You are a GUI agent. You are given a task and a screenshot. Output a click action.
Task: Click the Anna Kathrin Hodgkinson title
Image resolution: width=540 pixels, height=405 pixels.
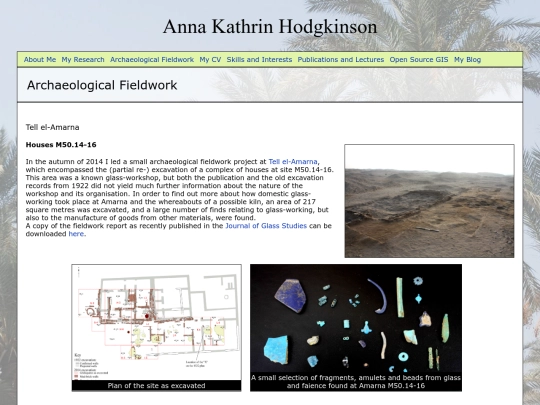[270, 27]
